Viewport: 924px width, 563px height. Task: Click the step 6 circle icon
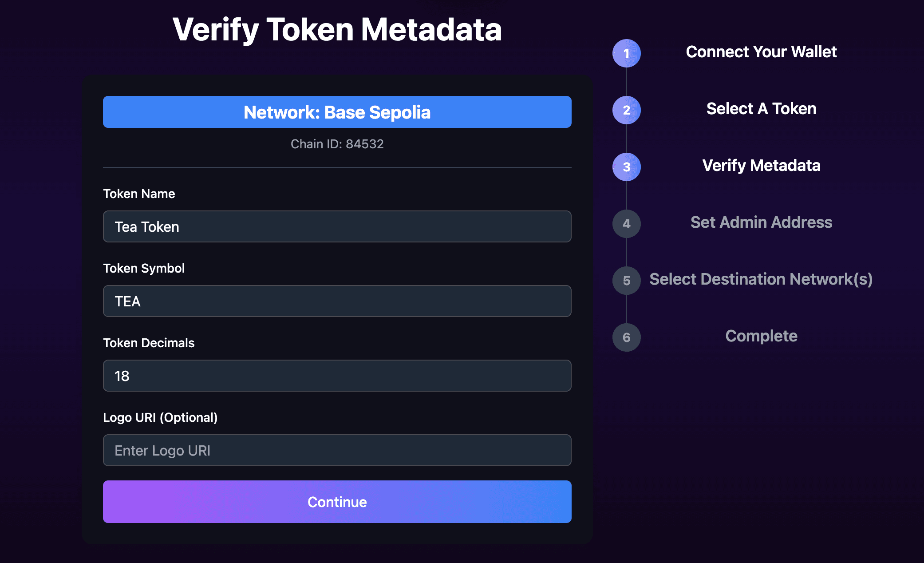626,337
